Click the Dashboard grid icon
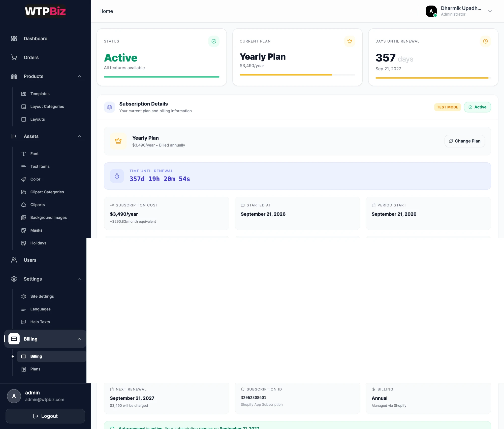Viewport: 504px width, 429px height. point(14,39)
